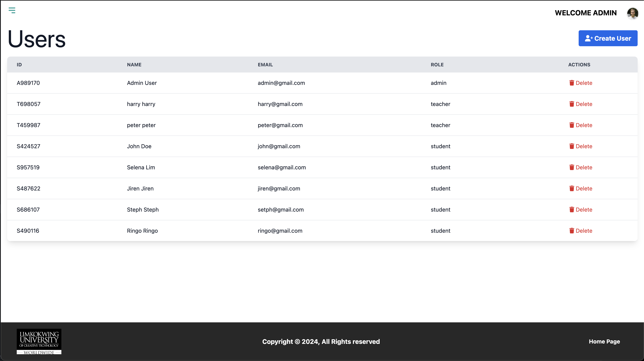The height and width of the screenshot is (361, 644).
Task: Click the Limkokwing University logo
Action: click(x=39, y=341)
